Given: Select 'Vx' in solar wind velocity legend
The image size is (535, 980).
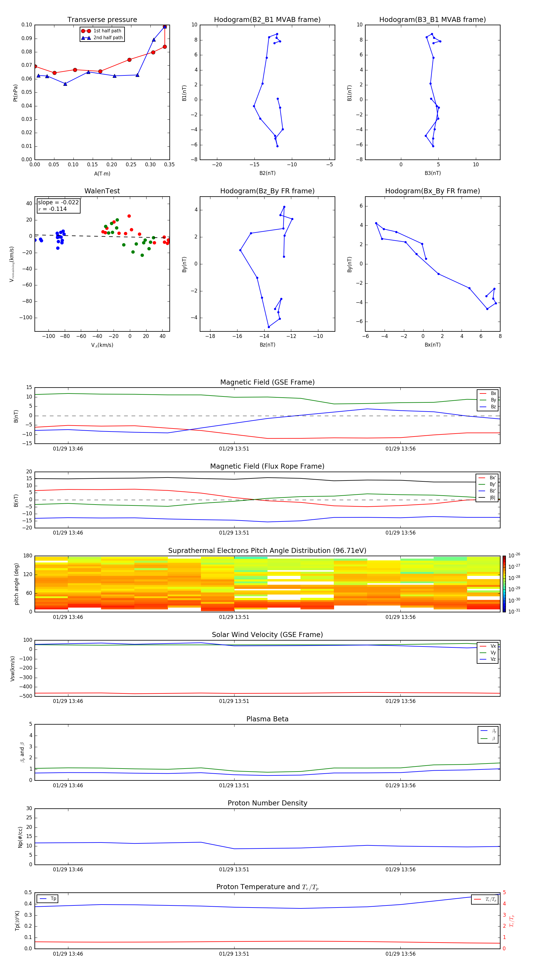Looking at the screenshot, I should pyautogui.click(x=488, y=646).
